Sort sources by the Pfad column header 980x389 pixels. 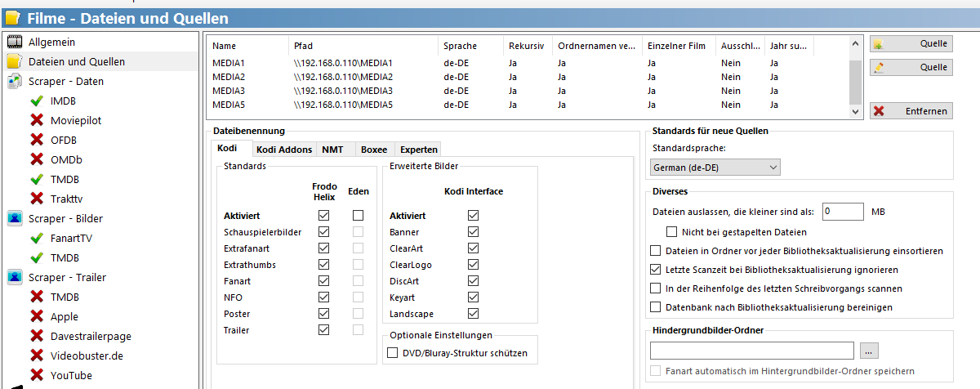tap(363, 46)
